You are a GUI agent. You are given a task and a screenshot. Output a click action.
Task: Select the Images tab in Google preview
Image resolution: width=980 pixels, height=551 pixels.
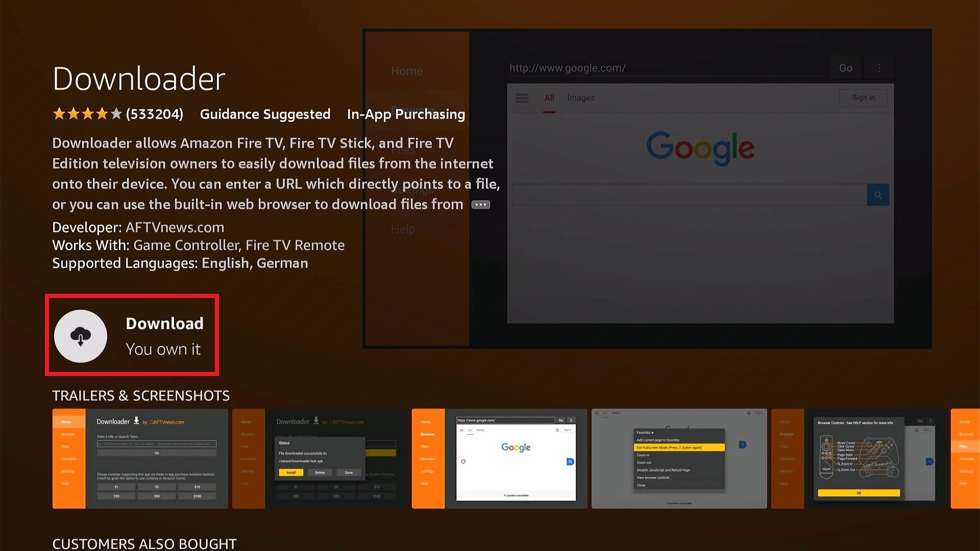[580, 98]
